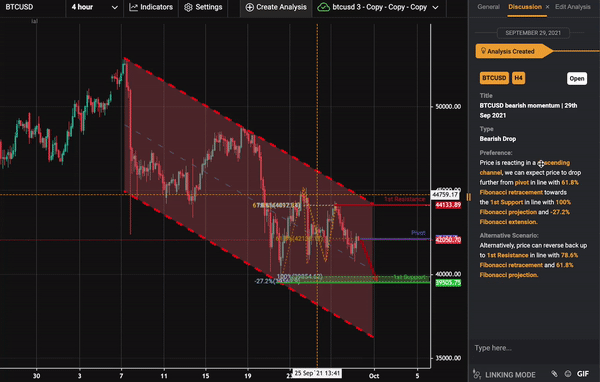600x382 pixels.
Task: Click the Create Analysis plus icon
Action: [249, 7]
